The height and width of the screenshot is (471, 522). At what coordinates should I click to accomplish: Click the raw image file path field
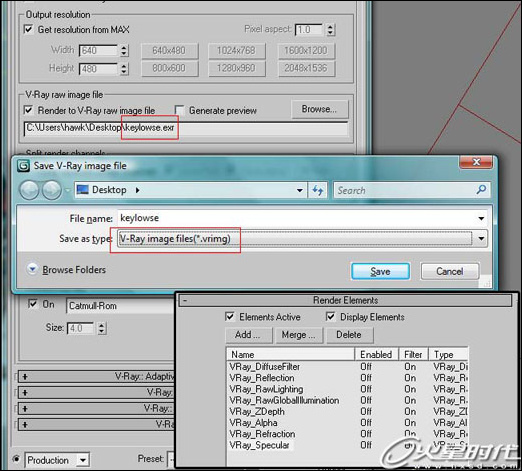pyautogui.click(x=186, y=128)
